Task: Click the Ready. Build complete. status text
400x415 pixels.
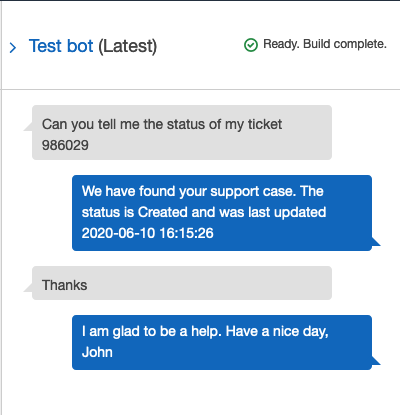Action: tap(325, 44)
